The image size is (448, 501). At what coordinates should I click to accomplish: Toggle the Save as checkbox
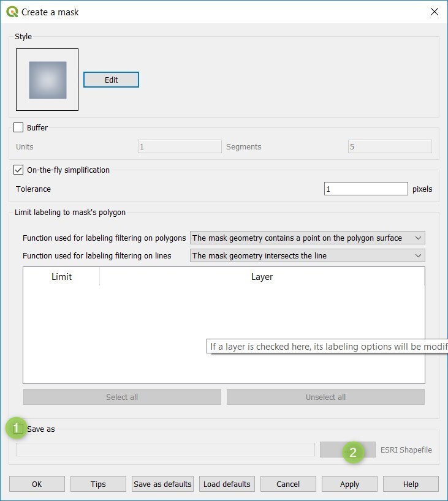pyautogui.click(x=19, y=429)
